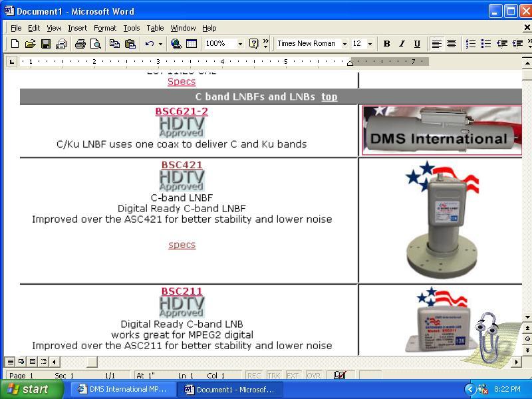
Task: Click the Windows Start button
Action: coord(31,389)
